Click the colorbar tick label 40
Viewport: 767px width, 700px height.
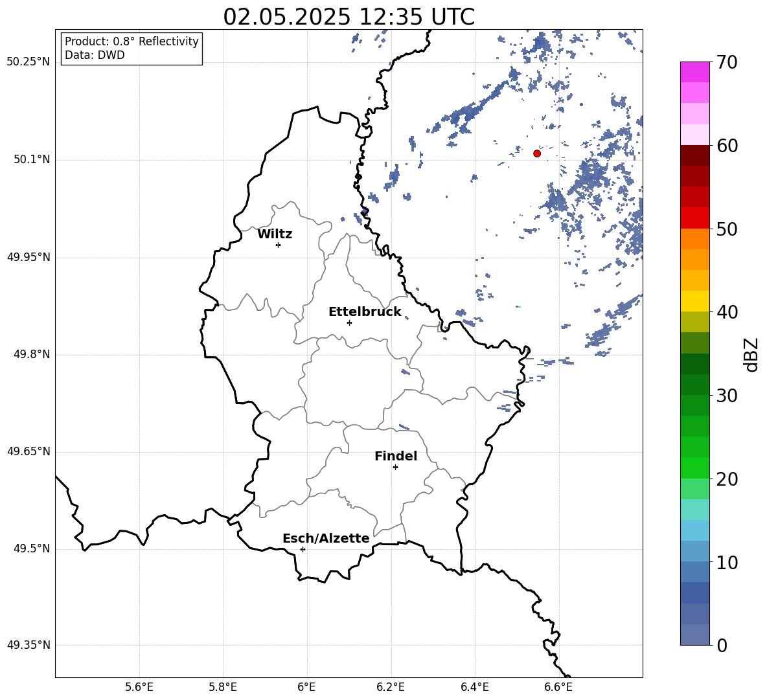click(726, 312)
